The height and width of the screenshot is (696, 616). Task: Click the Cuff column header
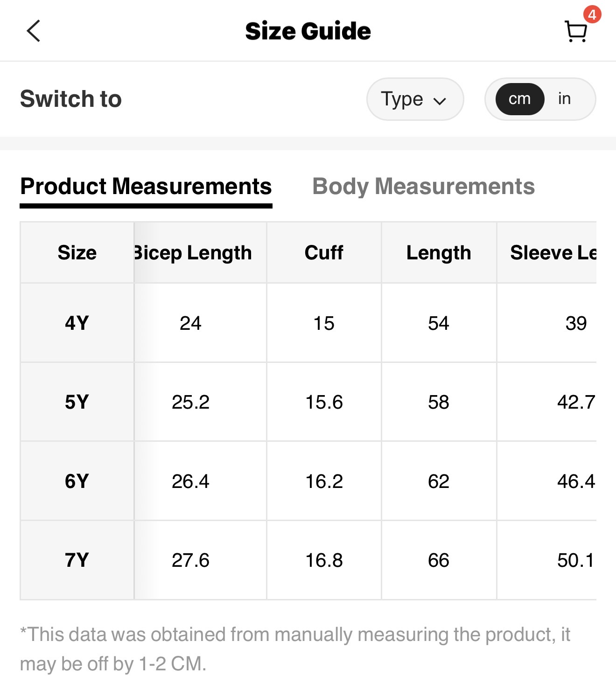(x=324, y=252)
